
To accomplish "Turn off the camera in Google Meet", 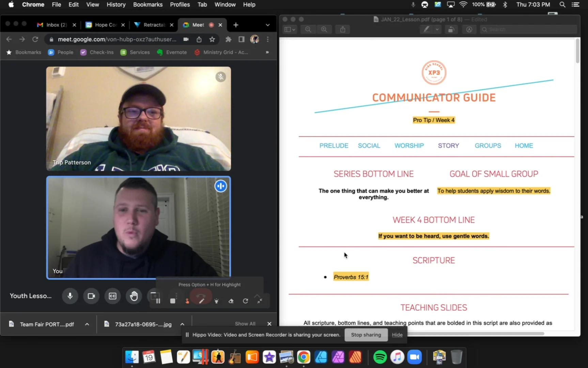I will click(91, 296).
